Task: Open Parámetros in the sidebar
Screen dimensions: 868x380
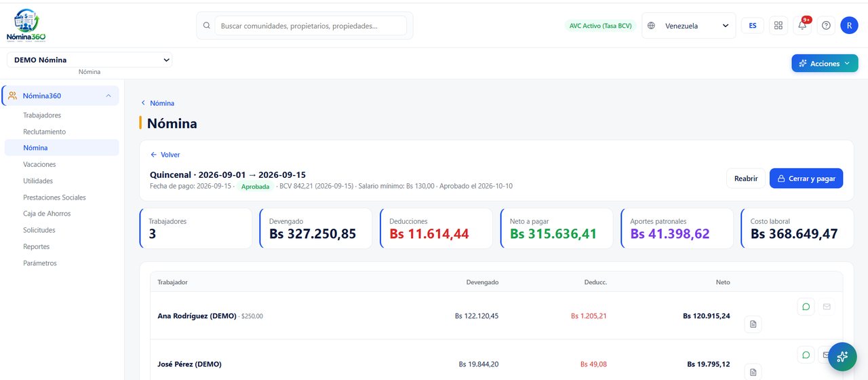Action: click(x=40, y=263)
